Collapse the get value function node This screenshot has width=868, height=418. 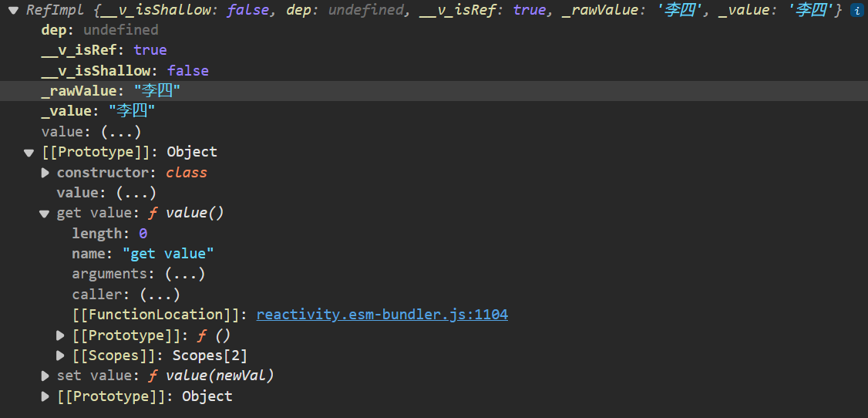(45, 214)
